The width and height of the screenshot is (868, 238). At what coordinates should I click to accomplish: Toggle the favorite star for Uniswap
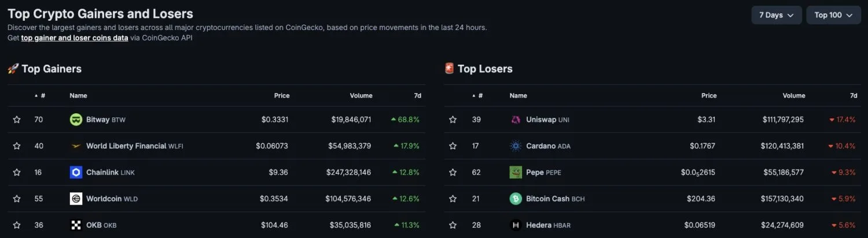point(453,120)
